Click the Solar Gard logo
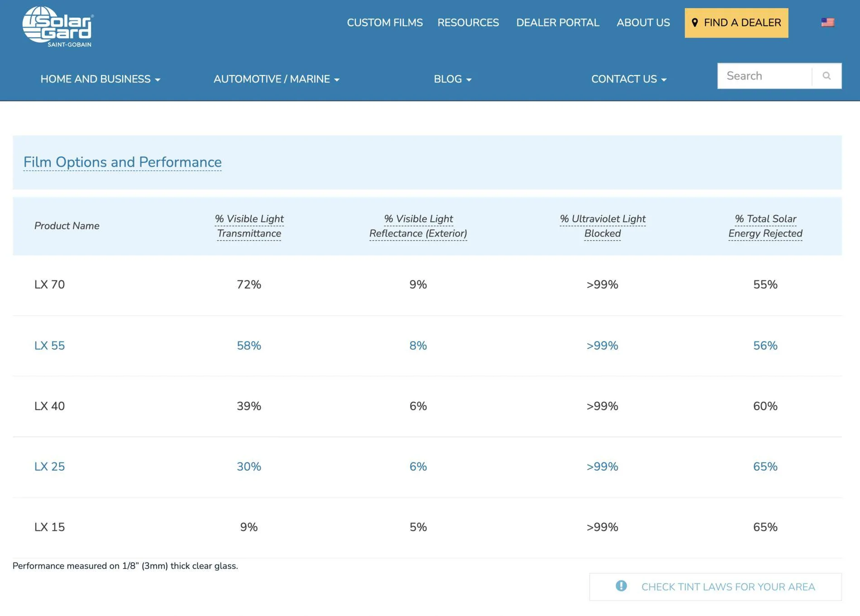Viewport: 860px width, 616px height. [58, 27]
